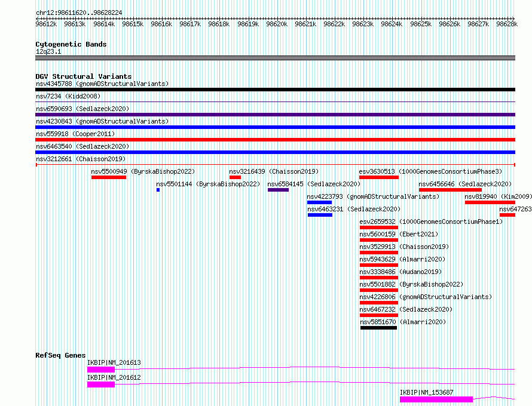
Task: Click the nsv647263 red variant bar
Action: click(x=507, y=215)
